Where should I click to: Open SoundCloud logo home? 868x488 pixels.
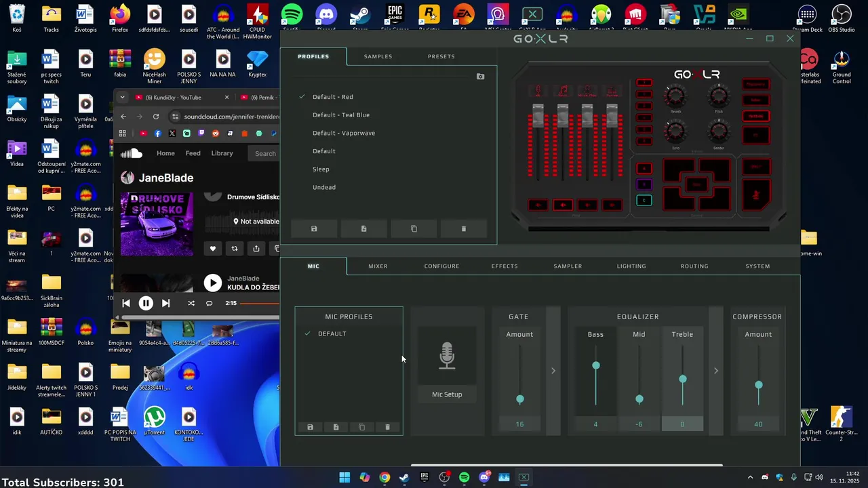[x=132, y=153]
